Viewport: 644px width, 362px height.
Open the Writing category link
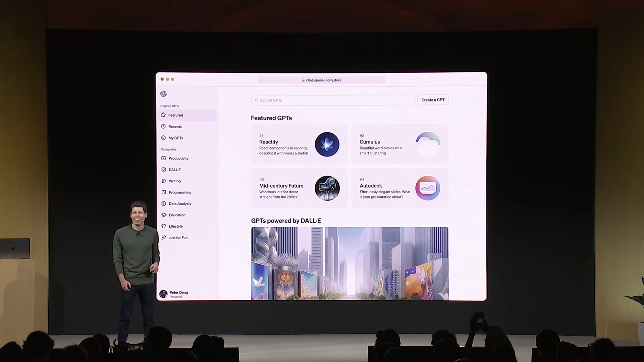[174, 181]
